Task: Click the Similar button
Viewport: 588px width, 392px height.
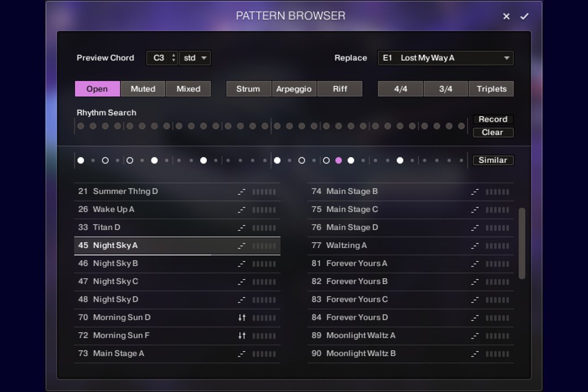Action: click(492, 161)
